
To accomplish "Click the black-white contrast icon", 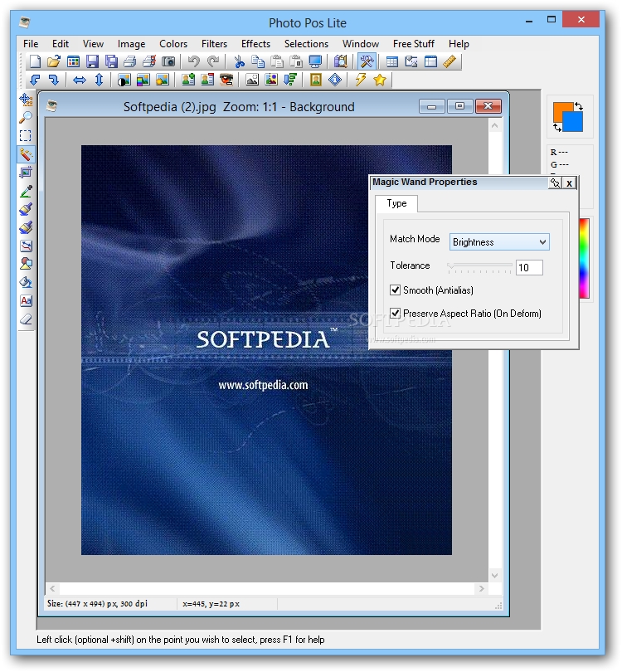I will 124,80.
